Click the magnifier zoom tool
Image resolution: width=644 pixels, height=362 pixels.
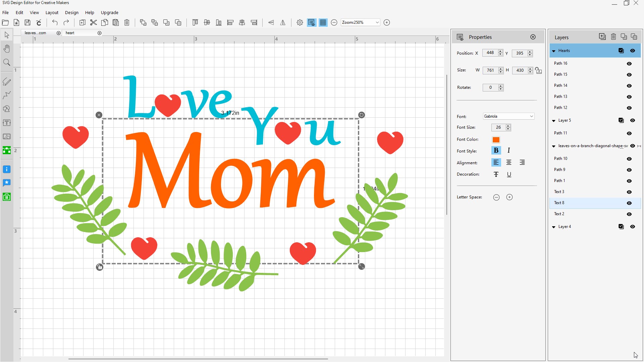click(x=7, y=63)
